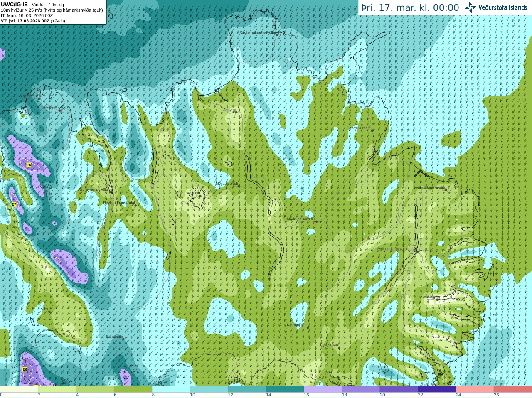Click the 'VT: þri. 17.03.2026 00Z' line
The width and height of the screenshot is (532, 398).
pos(25,21)
